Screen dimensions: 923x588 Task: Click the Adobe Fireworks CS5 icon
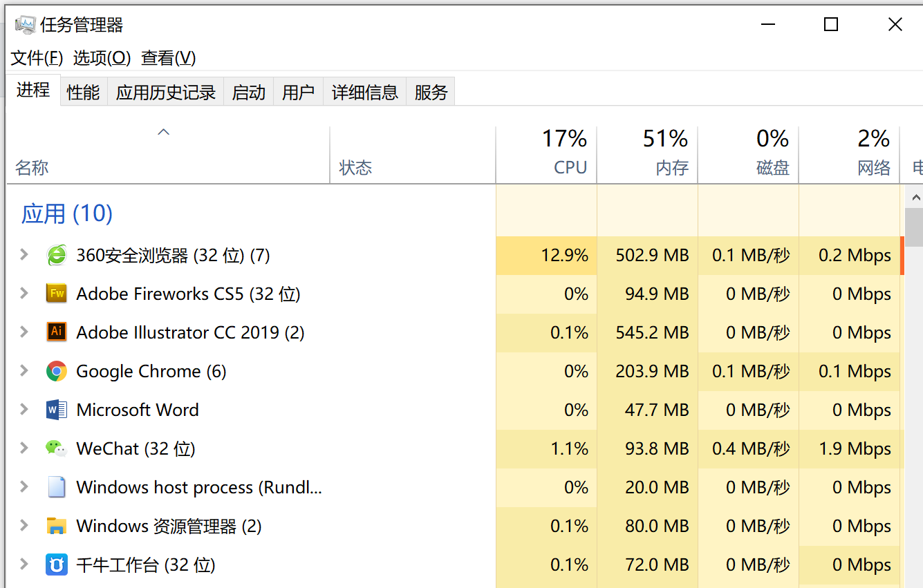[x=57, y=294]
